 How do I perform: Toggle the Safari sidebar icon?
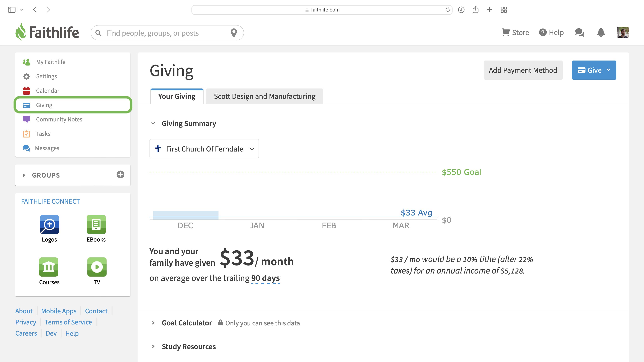coord(11,10)
